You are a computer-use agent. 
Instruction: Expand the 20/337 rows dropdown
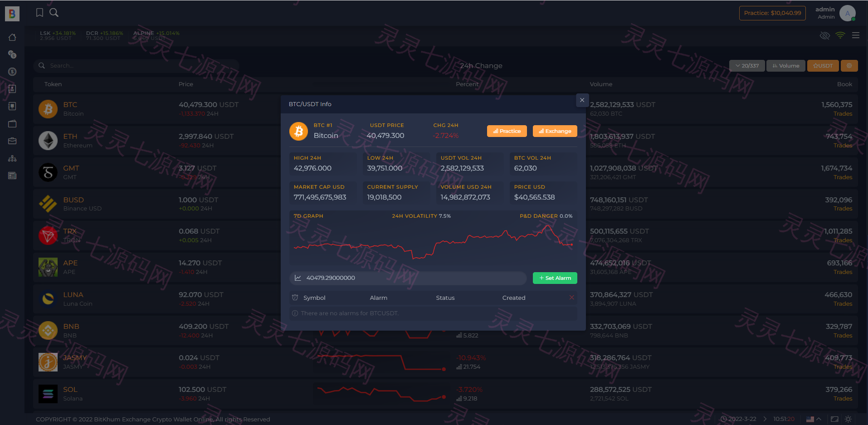coord(747,66)
